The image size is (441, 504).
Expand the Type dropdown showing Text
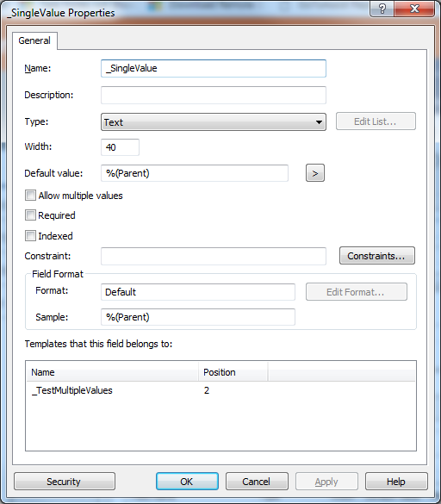click(x=214, y=121)
